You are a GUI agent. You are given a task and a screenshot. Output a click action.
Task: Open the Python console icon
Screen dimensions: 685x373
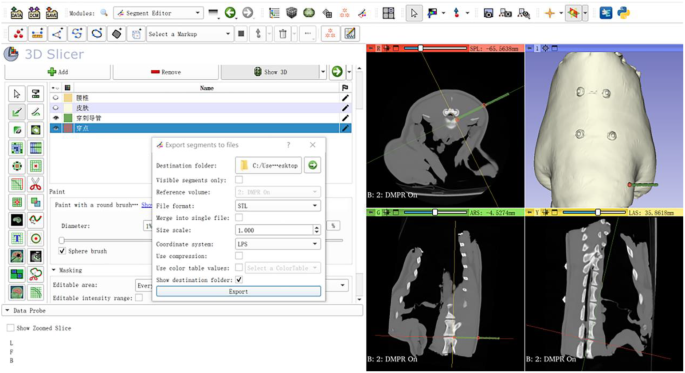click(x=623, y=13)
